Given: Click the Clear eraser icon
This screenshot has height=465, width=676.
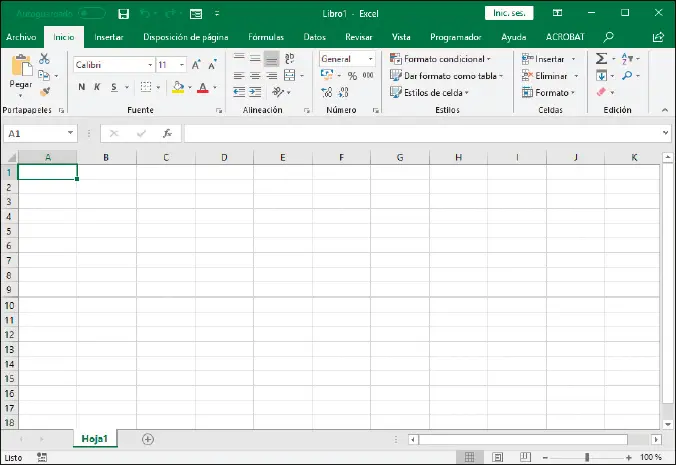Looking at the screenshot, I should pos(601,92).
